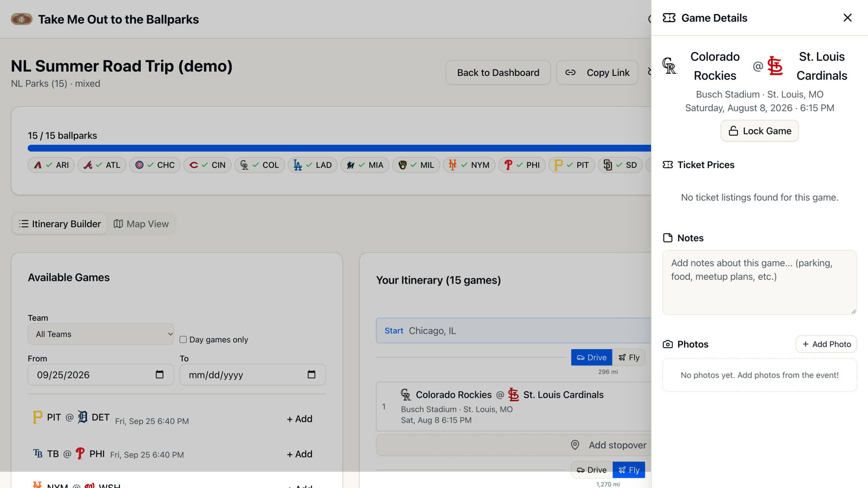Open the From date calendar picker

pyautogui.click(x=159, y=375)
